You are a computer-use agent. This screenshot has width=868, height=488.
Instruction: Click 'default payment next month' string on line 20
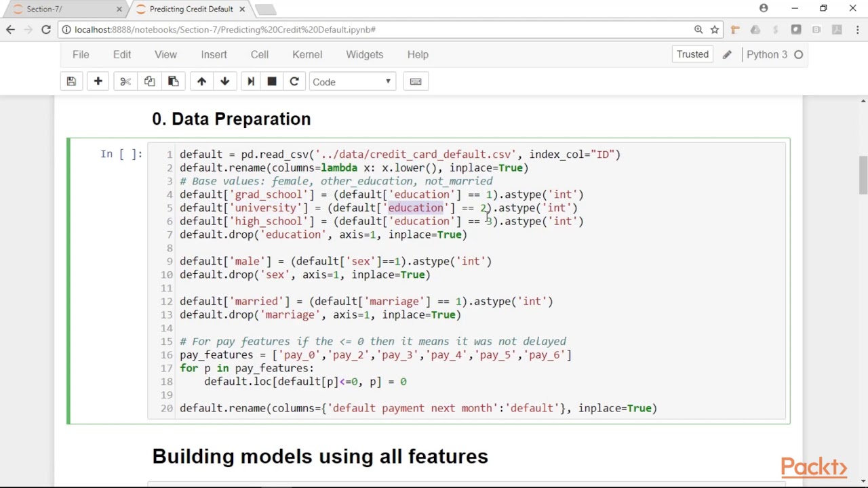(412, 408)
